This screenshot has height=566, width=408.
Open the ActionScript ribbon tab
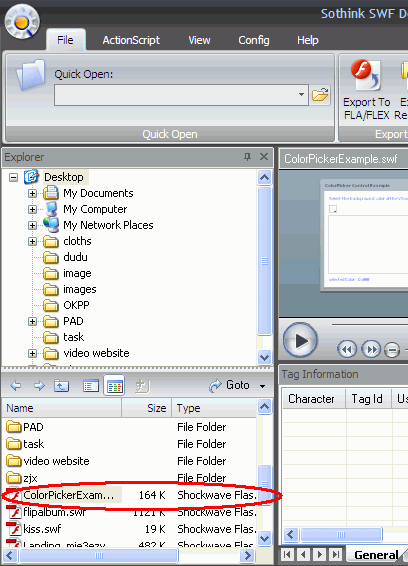click(131, 40)
